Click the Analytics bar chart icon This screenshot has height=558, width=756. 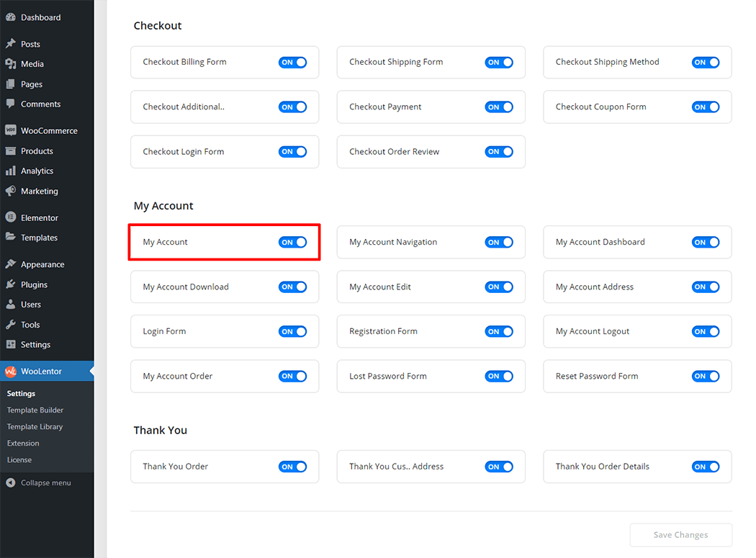(x=11, y=171)
